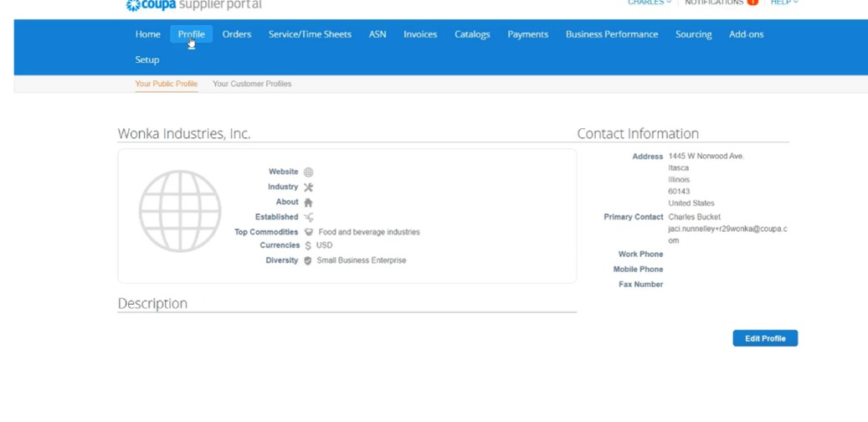Viewport: 868px width, 422px height.
Task: Open the Orders menu
Action: (x=237, y=34)
